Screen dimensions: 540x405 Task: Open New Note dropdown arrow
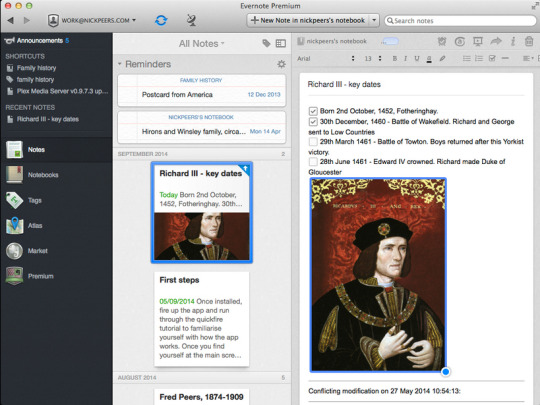(374, 20)
